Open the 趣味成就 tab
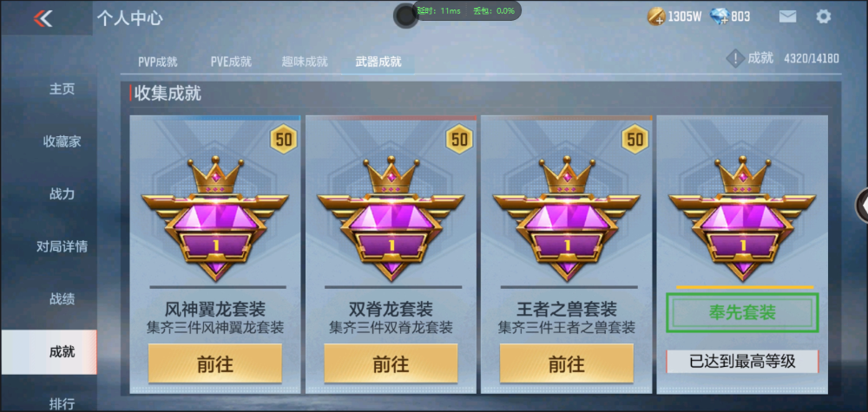This screenshot has height=412, width=868. coord(305,62)
